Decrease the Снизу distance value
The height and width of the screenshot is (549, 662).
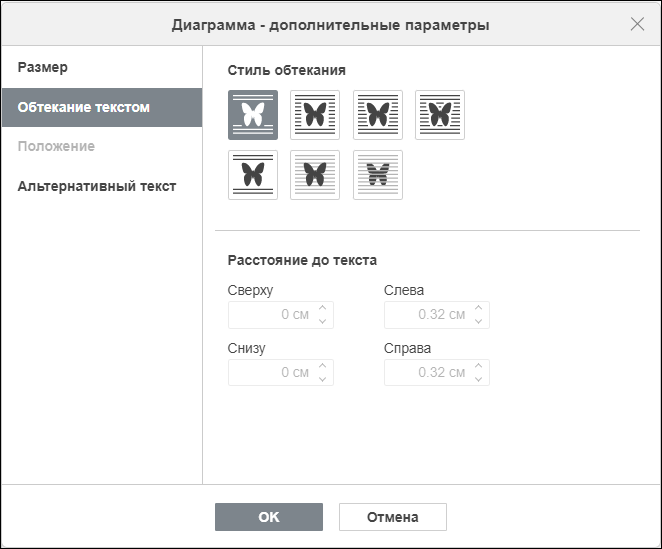(323, 379)
